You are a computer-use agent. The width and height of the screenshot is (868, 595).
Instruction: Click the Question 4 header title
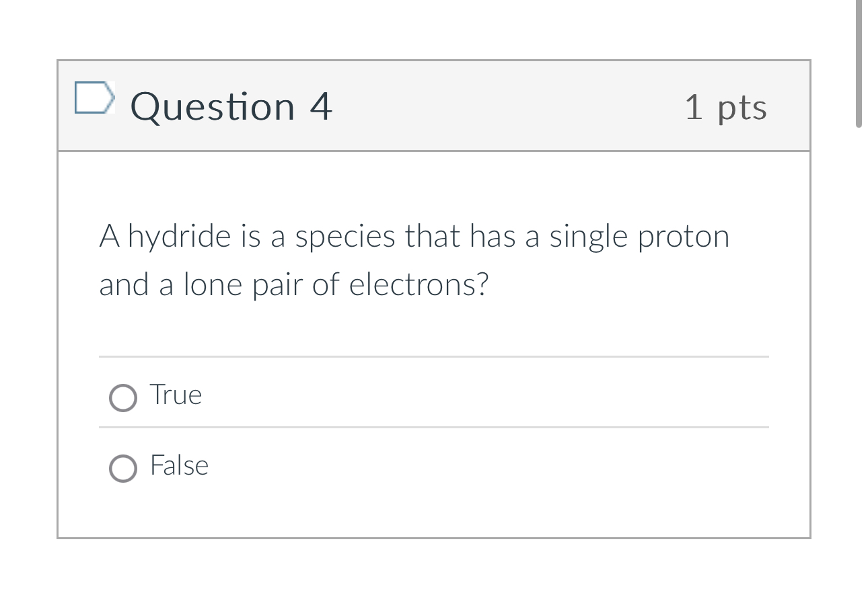coord(232,106)
